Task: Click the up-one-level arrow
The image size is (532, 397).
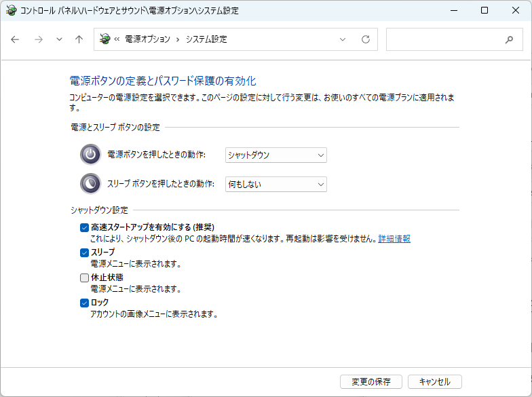Action: [79, 39]
